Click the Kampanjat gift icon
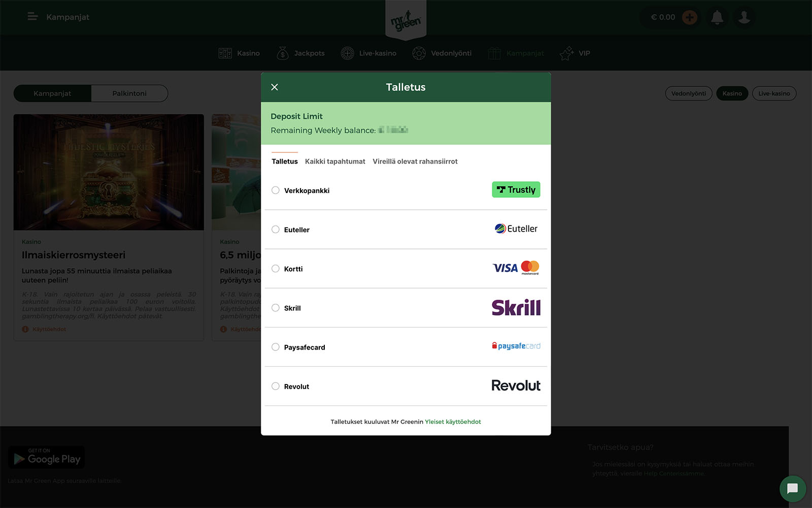The height and width of the screenshot is (508, 812). (x=494, y=53)
